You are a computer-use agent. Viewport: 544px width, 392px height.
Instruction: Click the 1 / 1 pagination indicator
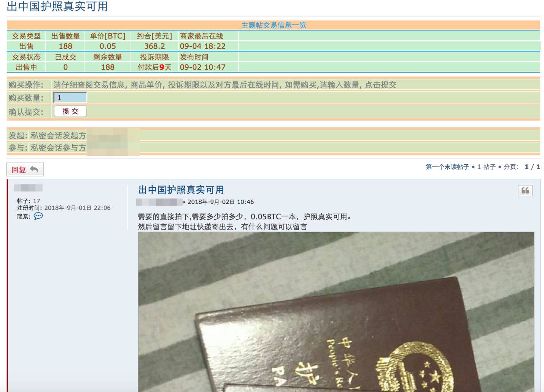click(x=532, y=167)
